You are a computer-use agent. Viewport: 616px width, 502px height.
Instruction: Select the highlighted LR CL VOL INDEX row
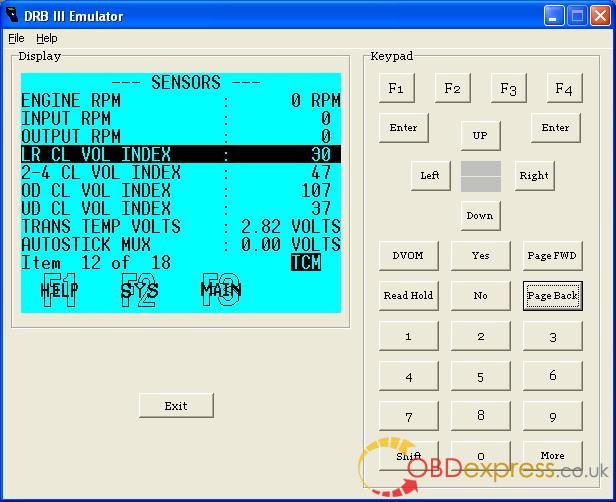(x=181, y=154)
